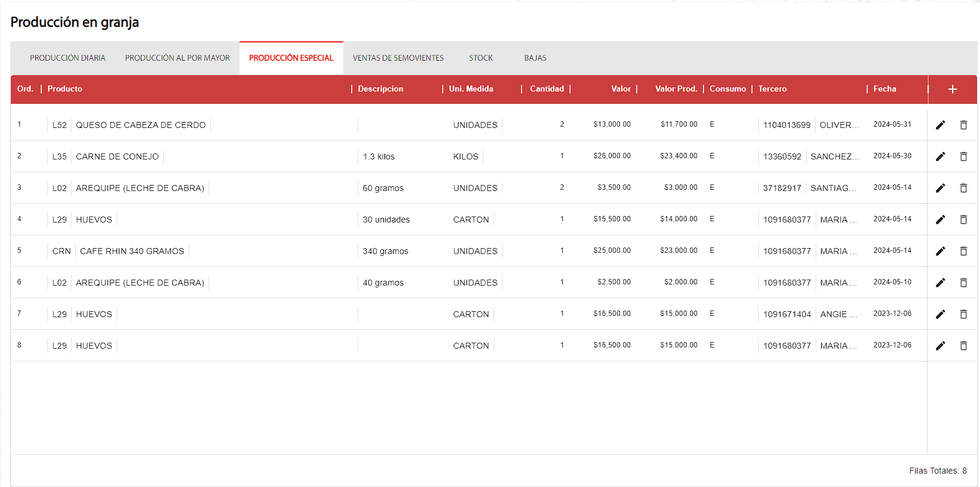Delete the CARNE DE CONEJO row
The width and height of the screenshot is (980, 487).
pos(963,156)
